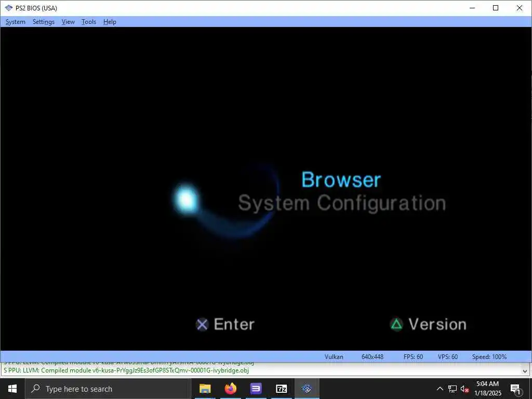Open the Tools menu
The image size is (532, 399).
point(88,22)
